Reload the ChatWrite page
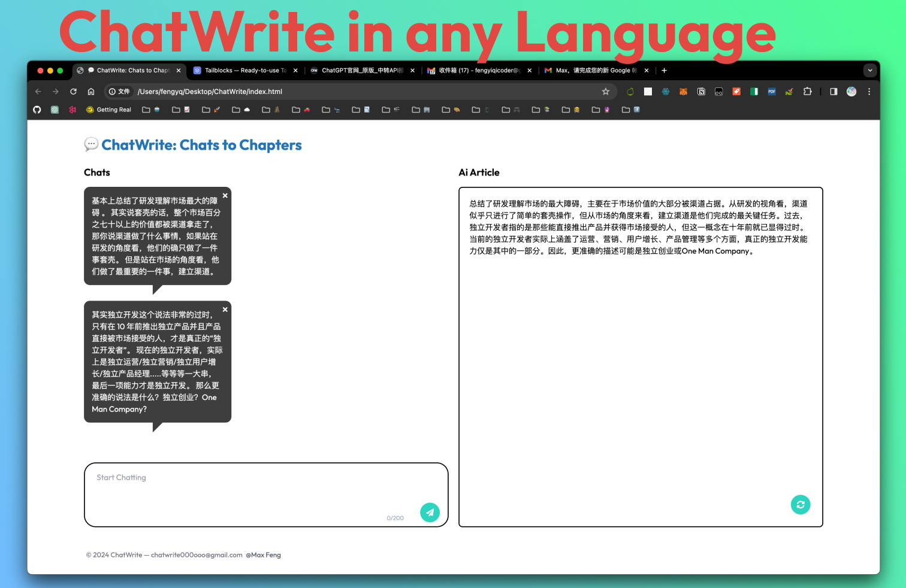This screenshot has height=588, width=906. [73, 92]
